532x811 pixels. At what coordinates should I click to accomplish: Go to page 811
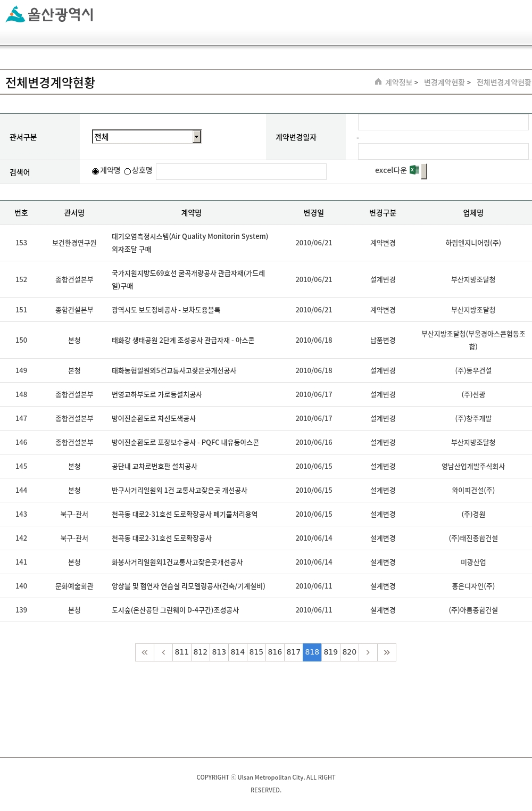click(x=182, y=652)
